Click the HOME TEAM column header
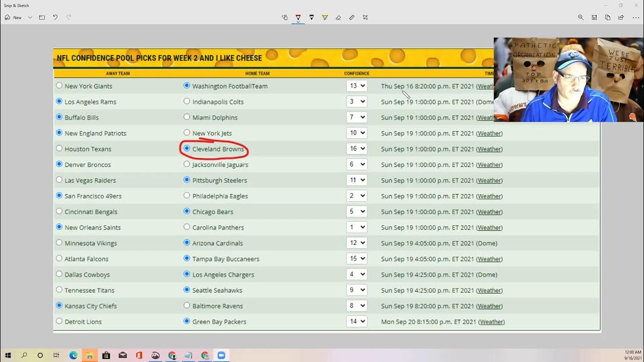Viewport: 644px width, 362px height. click(x=258, y=73)
